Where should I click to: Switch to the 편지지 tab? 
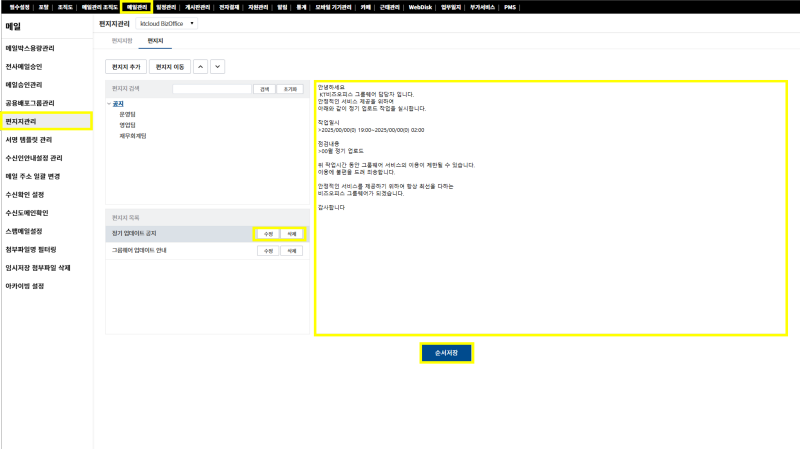[155, 41]
